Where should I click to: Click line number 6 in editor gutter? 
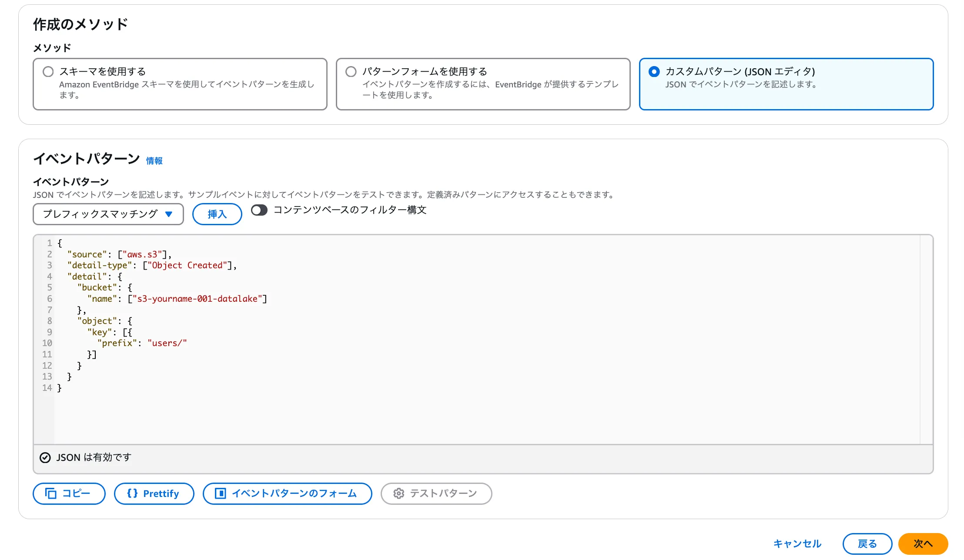click(50, 299)
